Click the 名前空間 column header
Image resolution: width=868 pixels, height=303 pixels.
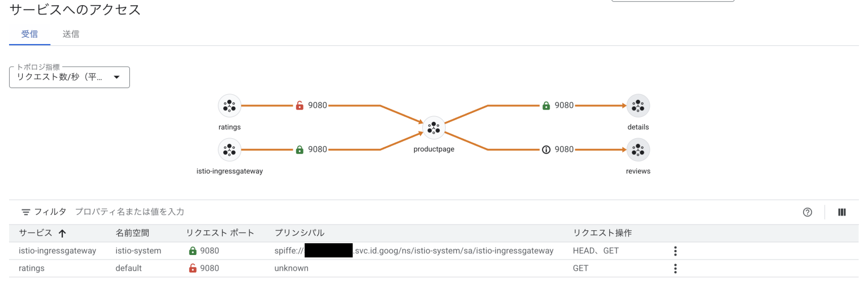pyautogui.click(x=133, y=233)
